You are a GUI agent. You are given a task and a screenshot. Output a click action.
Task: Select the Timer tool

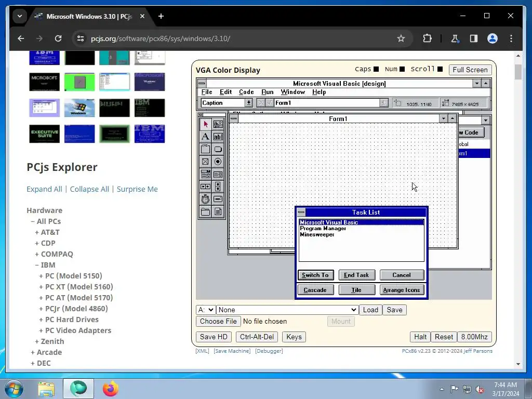(x=205, y=199)
